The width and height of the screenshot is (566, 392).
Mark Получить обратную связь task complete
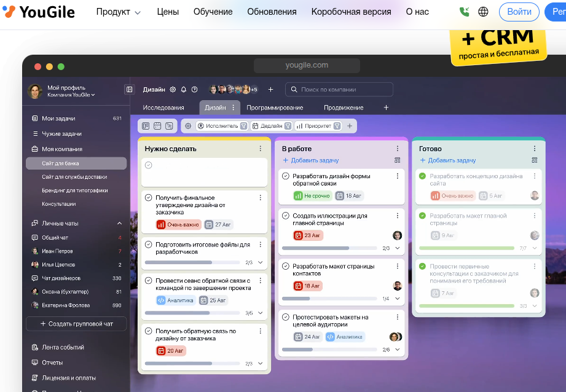tap(148, 331)
